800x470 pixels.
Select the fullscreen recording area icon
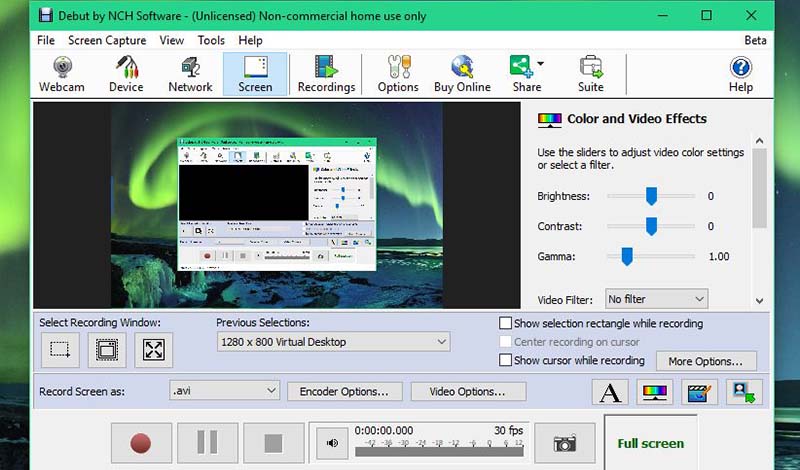point(154,350)
